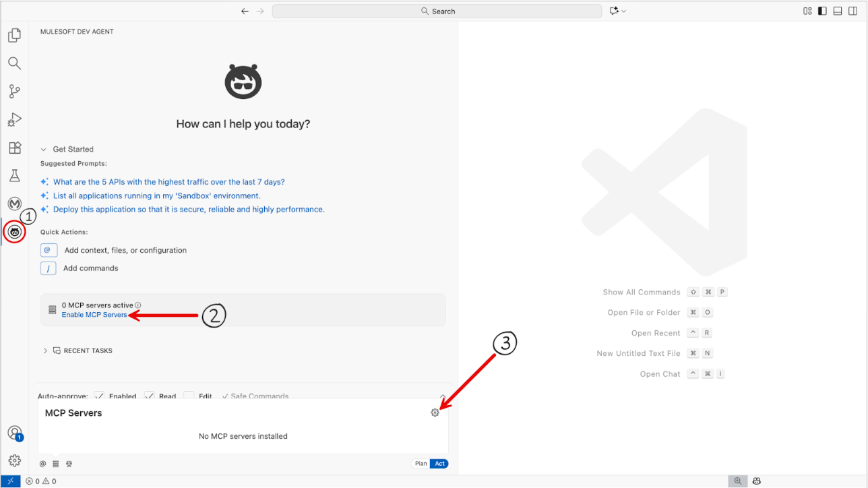Toggle the Enabled auto-approve checkbox
The height and width of the screenshot is (488, 868).
100,396
